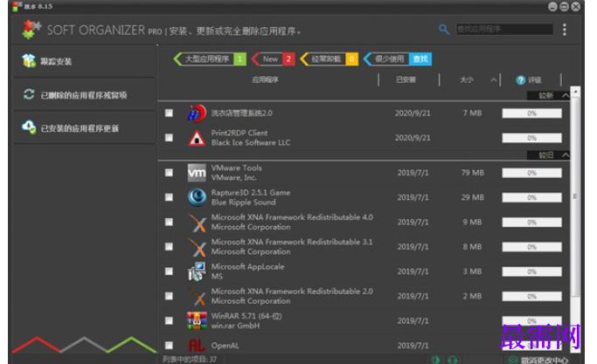Click the search magnifier icon
The width and height of the screenshot is (597, 364).
[x=444, y=30]
